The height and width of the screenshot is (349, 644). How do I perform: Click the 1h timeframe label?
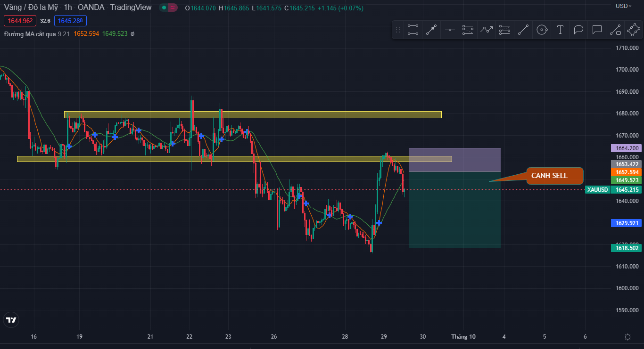[x=68, y=8]
